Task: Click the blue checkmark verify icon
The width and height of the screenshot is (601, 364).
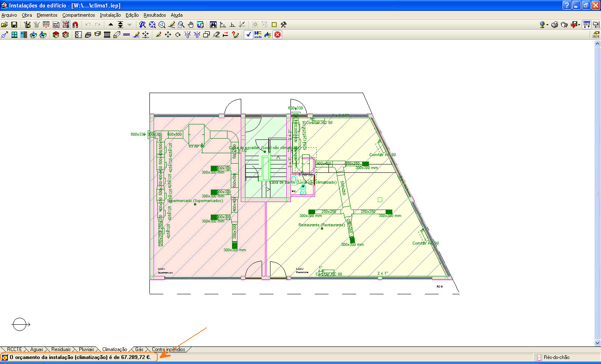Action: (249, 35)
